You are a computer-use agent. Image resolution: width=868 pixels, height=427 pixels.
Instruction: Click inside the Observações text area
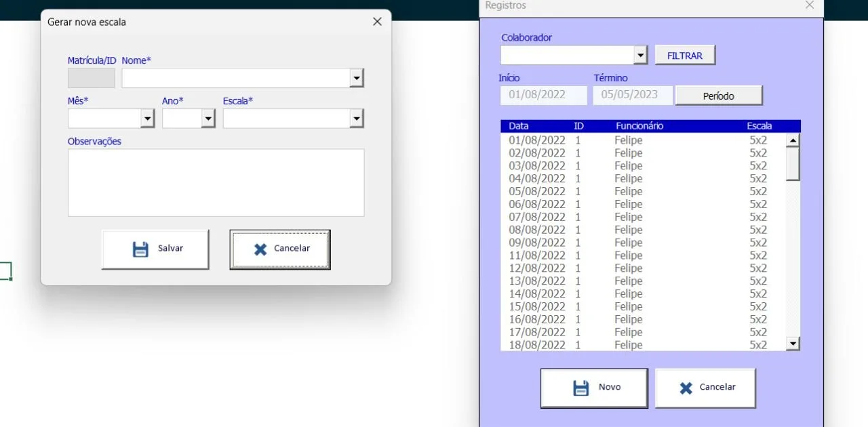216,182
